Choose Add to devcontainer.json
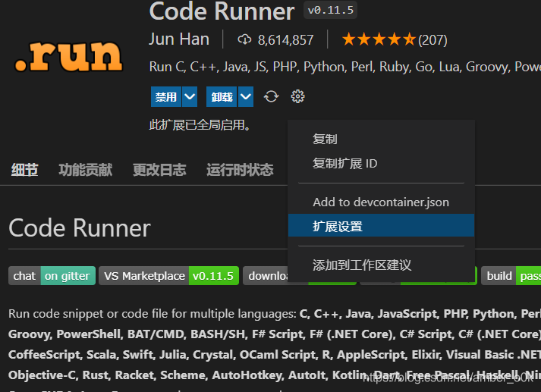Image resolution: width=541 pixels, height=392 pixels. pos(381,202)
